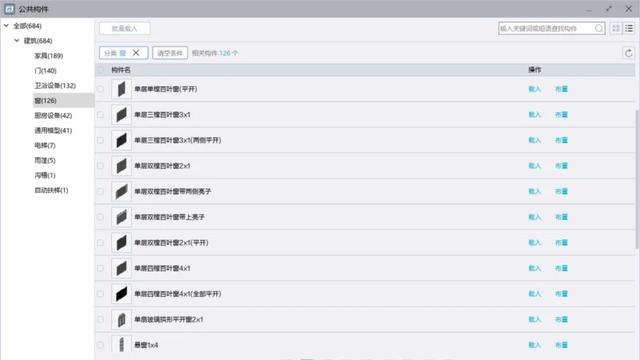This screenshot has height=360, width=640.
Task: Remove the category filter tag with X
Action: tap(136, 53)
